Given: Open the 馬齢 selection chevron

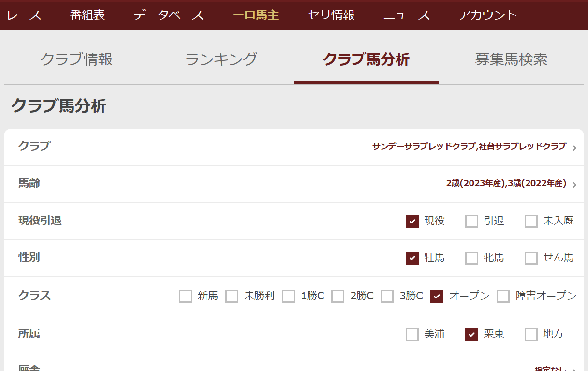Looking at the screenshot, I should pyautogui.click(x=574, y=185).
